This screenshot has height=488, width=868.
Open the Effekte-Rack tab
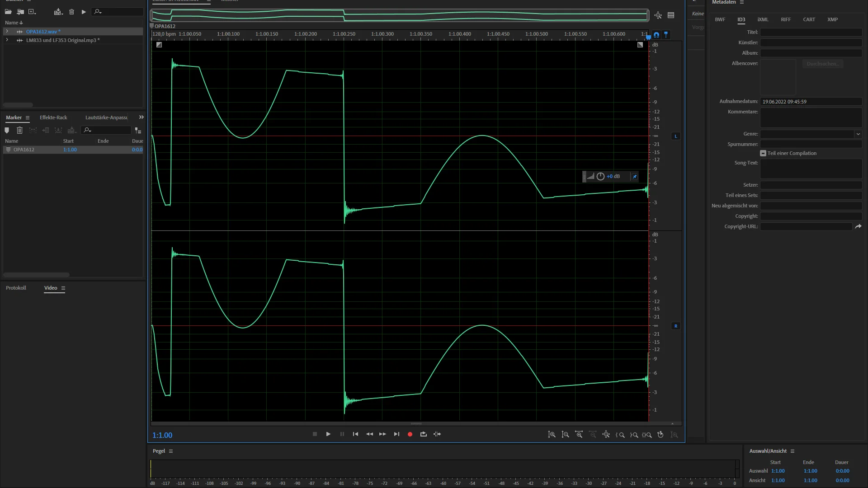(53, 117)
